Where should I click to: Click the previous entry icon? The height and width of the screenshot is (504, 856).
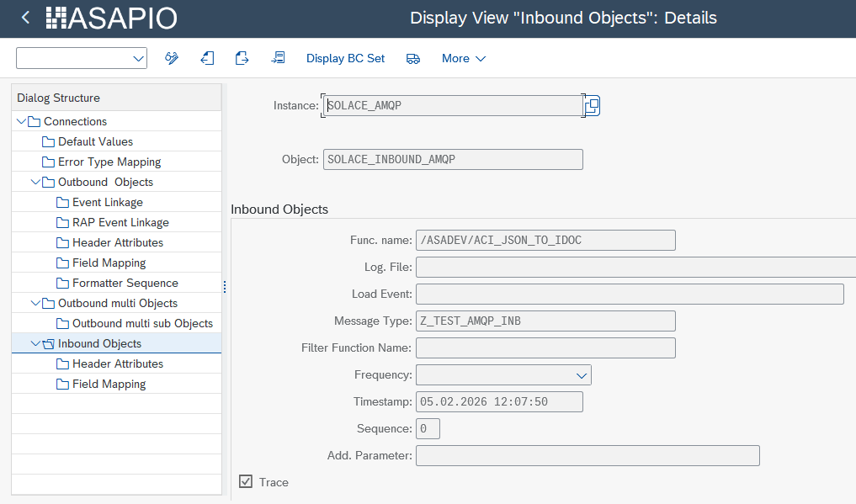[x=207, y=58]
